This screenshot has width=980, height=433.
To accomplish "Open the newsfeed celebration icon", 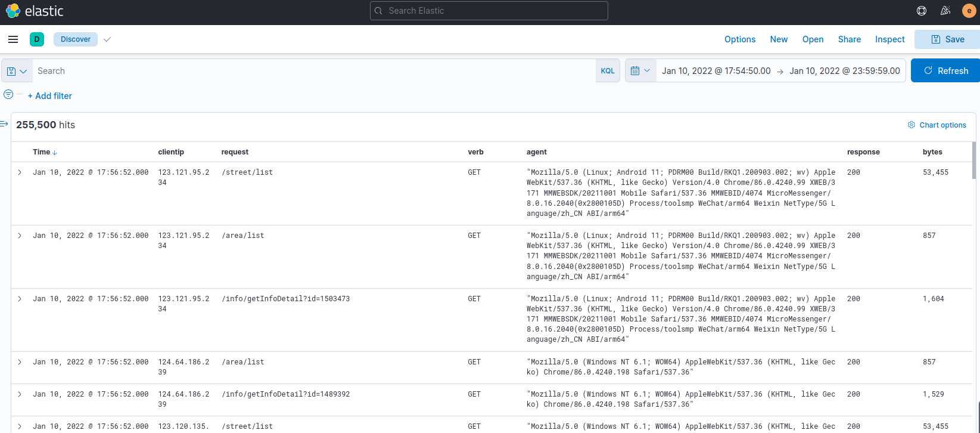I will [x=945, y=11].
